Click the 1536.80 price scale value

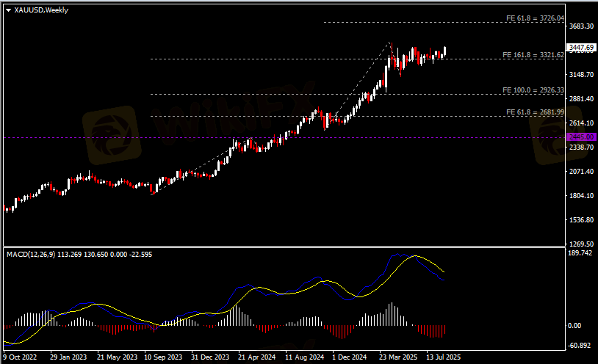[x=581, y=220]
